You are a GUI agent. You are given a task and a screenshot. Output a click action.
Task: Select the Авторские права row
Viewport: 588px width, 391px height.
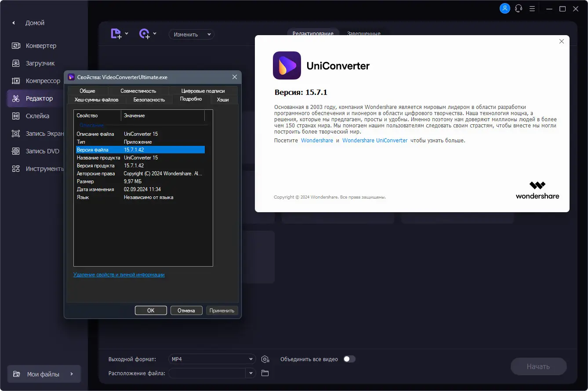pyautogui.click(x=140, y=174)
